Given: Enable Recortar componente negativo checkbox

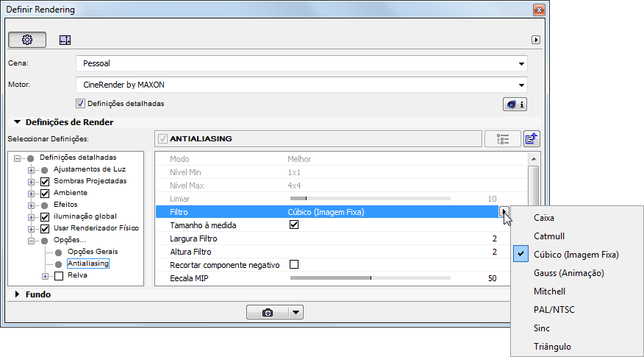Looking at the screenshot, I should [x=293, y=264].
